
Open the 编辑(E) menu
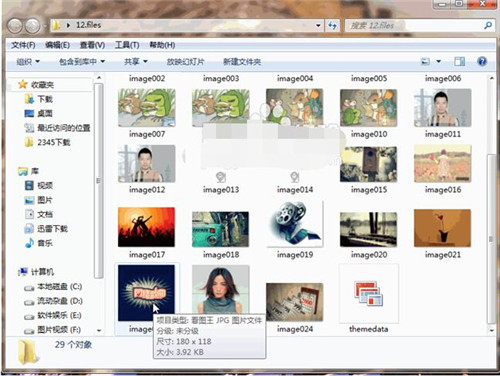tap(57, 45)
